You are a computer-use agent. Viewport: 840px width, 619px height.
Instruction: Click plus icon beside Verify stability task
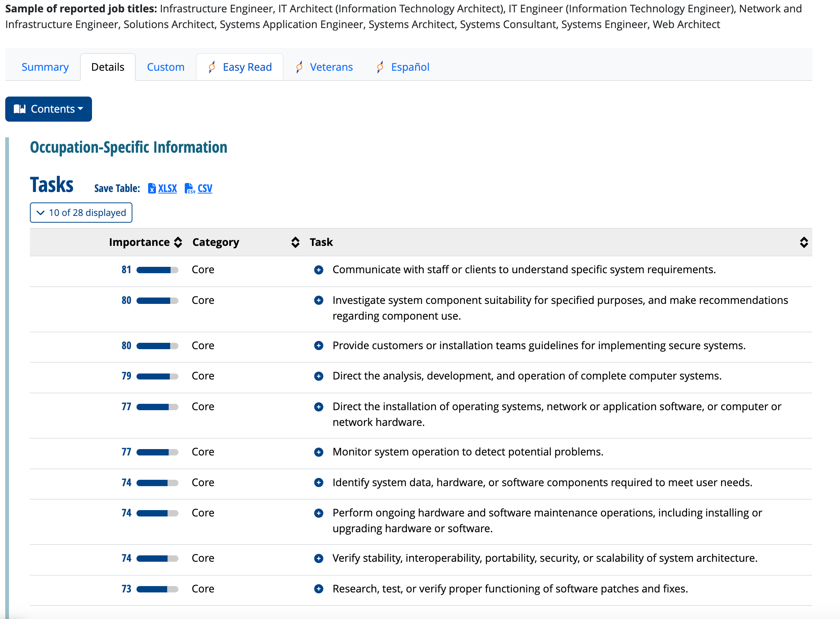click(319, 558)
